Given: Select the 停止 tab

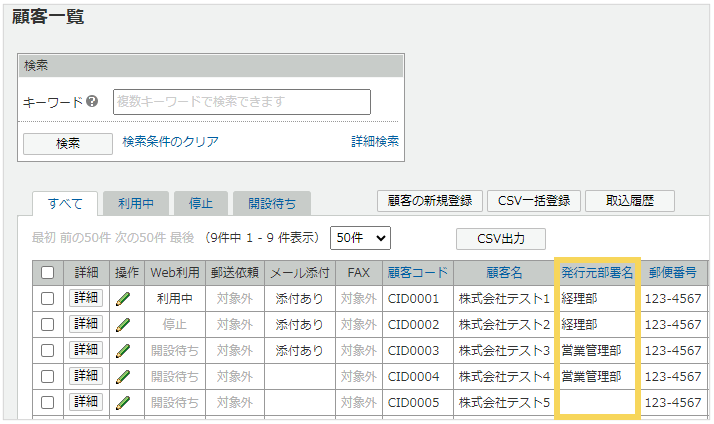Looking at the screenshot, I should 200,203.
